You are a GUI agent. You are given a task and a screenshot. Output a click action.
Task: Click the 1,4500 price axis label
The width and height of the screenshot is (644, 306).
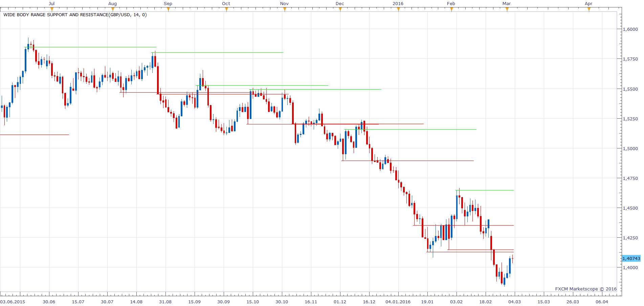630,208
